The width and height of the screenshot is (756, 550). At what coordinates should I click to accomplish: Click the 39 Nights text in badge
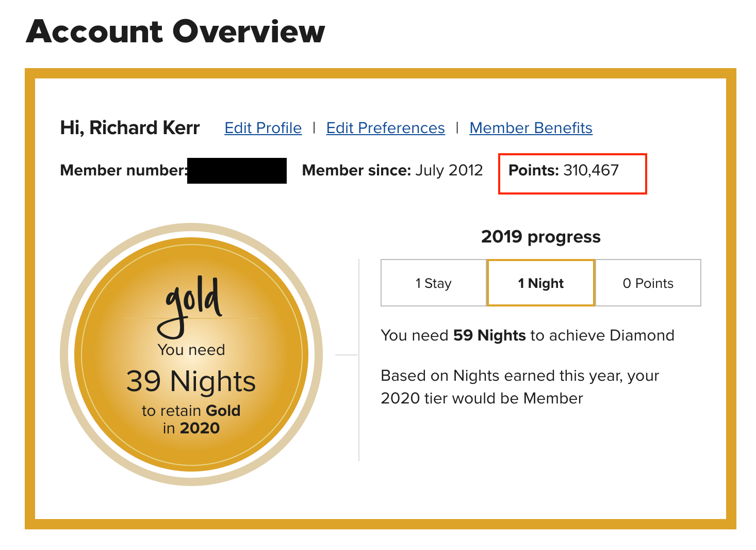(191, 381)
